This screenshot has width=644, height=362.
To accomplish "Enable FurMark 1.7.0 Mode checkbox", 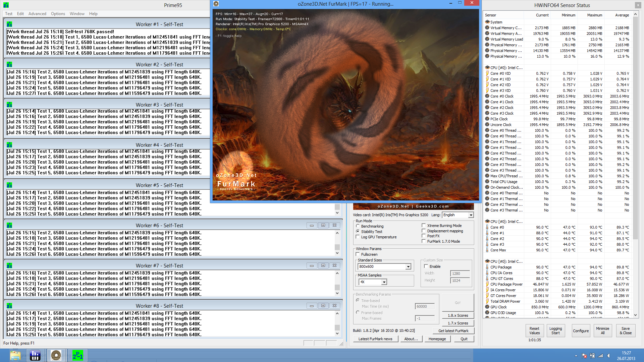I will 424,241.
